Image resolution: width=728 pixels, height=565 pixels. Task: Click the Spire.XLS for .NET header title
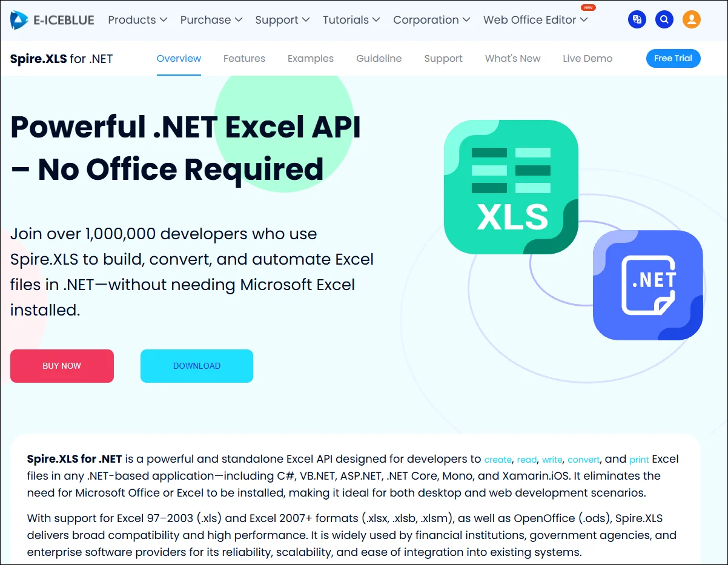[x=62, y=59]
